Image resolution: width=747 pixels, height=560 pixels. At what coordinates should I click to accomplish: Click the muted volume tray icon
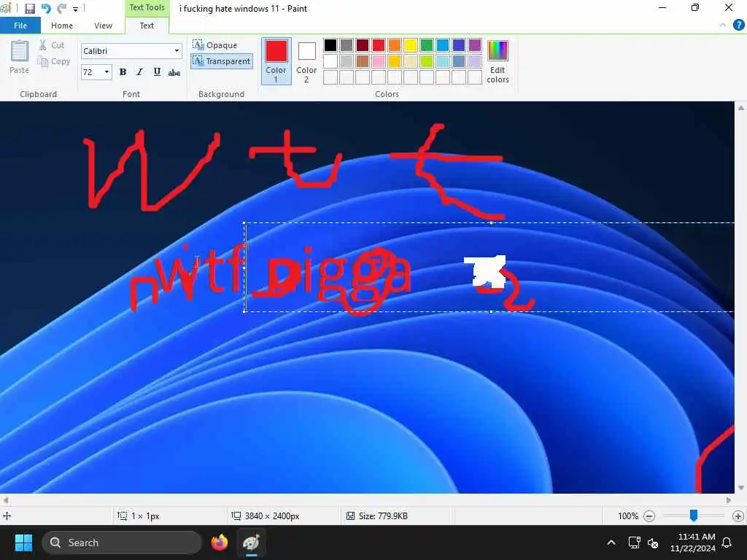click(x=653, y=542)
